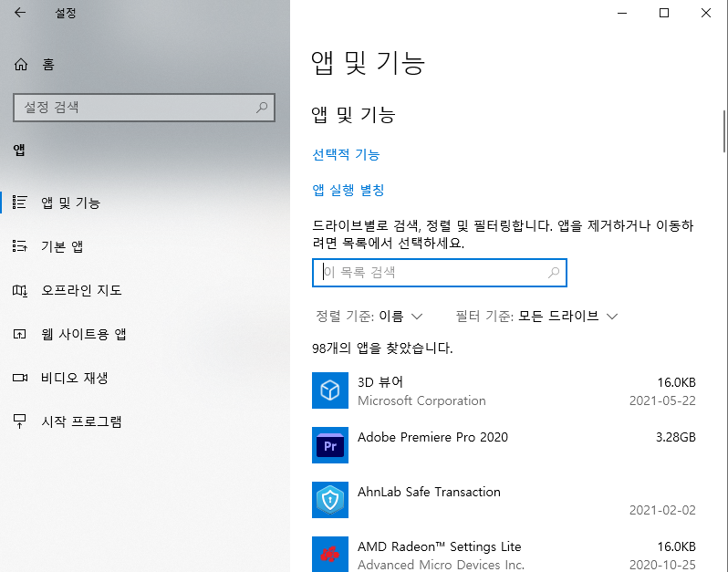Select 기본 앱 sidebar icon

19,246
